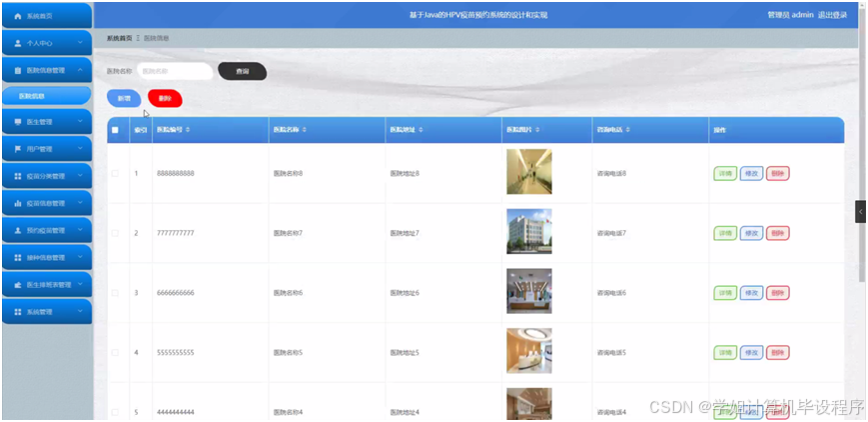Open 详情 for hospital 医院名称5
The width and height of the screenshot is (868, 422).
[725, 353]
